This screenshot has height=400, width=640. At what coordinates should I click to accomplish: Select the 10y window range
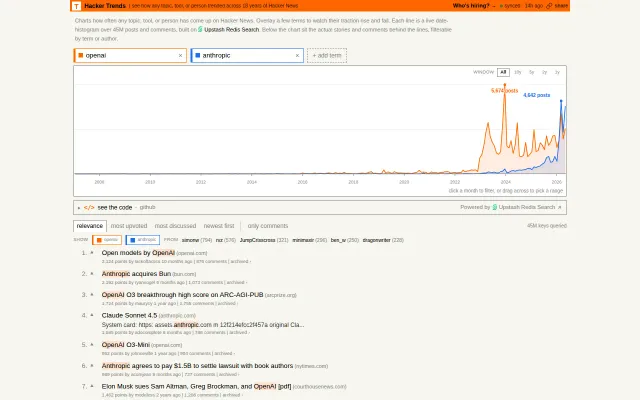518,72
